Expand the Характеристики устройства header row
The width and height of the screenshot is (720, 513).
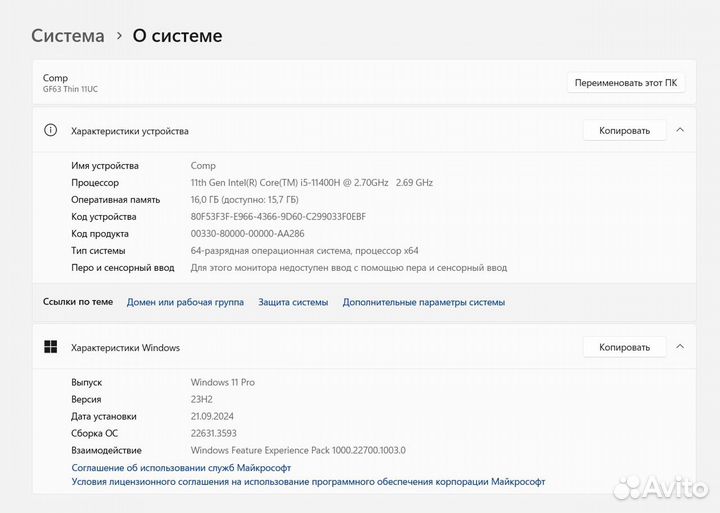click(x=300, y=130)
